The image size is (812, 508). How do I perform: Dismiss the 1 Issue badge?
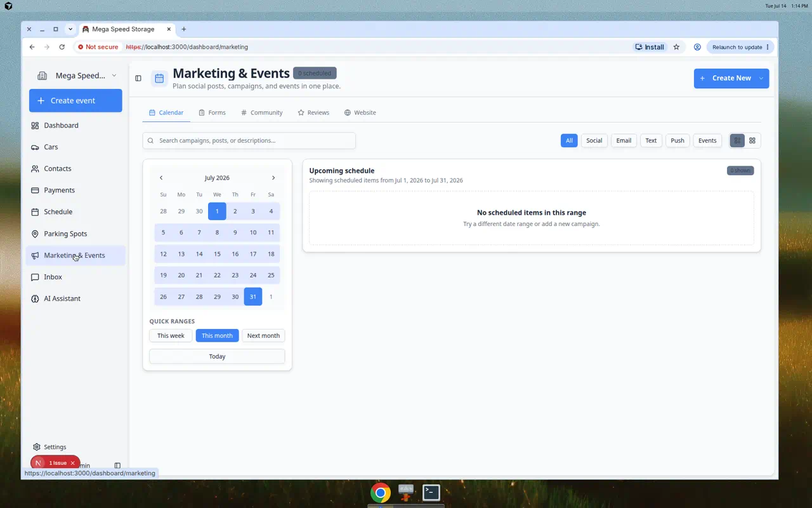click(x=73, y=463)
